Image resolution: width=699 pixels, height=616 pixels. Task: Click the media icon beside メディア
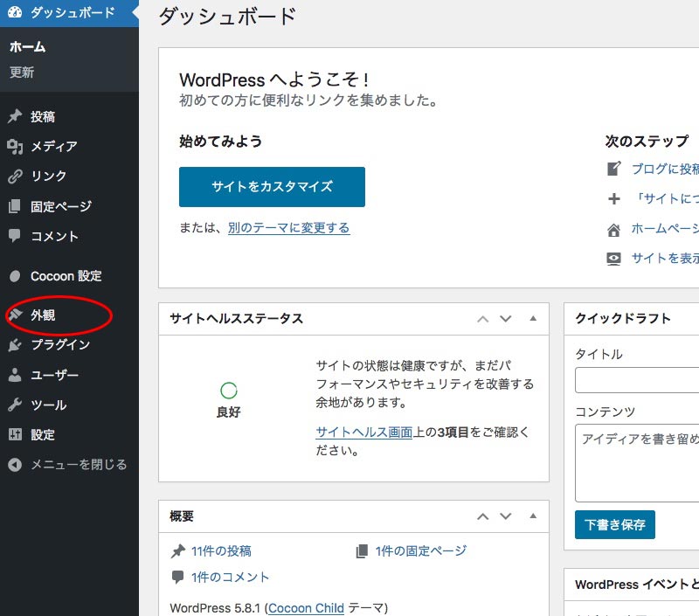click(x=15, y=146)
